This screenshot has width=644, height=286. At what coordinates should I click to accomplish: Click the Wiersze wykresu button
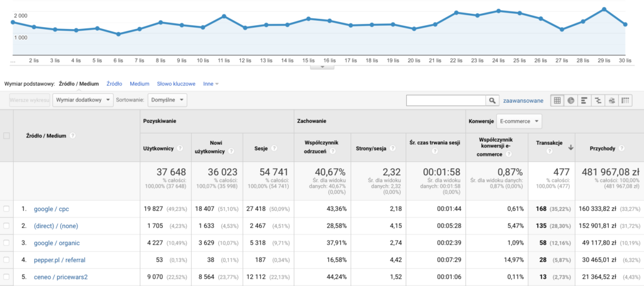(x=30, y=100)
